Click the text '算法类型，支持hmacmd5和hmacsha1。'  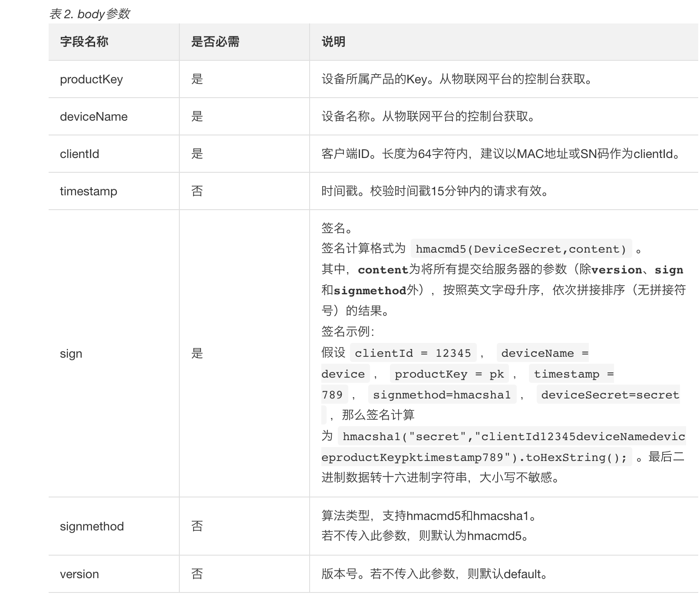coord(430,516)
